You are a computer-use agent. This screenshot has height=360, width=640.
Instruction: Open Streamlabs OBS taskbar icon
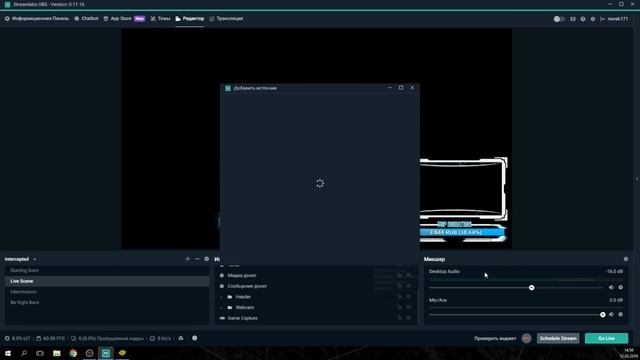(106, 353)
